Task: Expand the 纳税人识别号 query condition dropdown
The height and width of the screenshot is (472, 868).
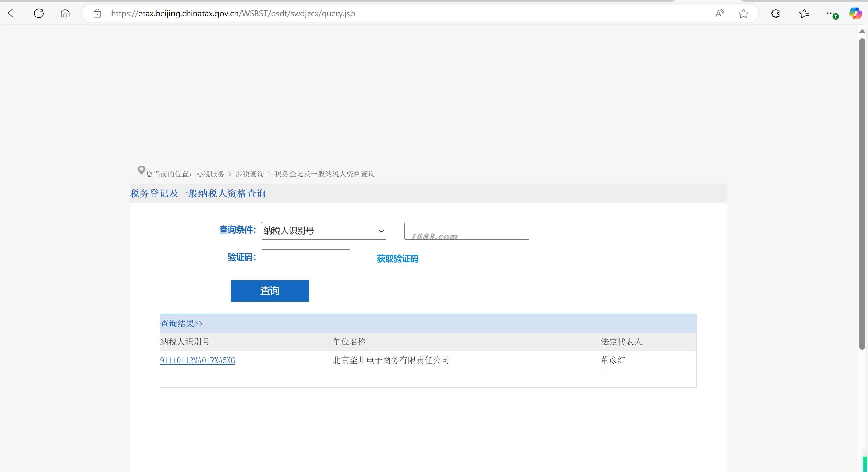Action: click(323, 231)
